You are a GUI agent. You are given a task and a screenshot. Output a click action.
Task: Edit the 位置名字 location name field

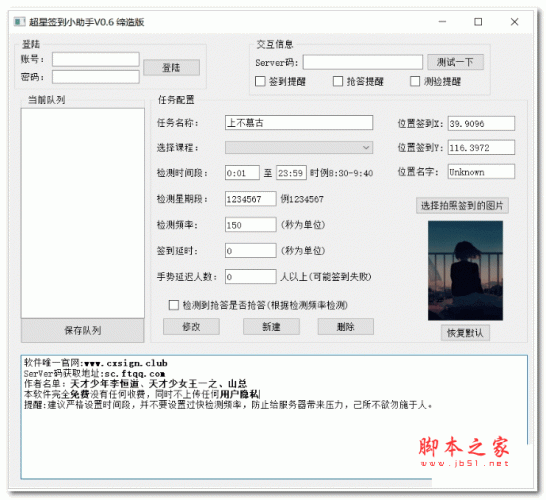[x=481, y=172]
